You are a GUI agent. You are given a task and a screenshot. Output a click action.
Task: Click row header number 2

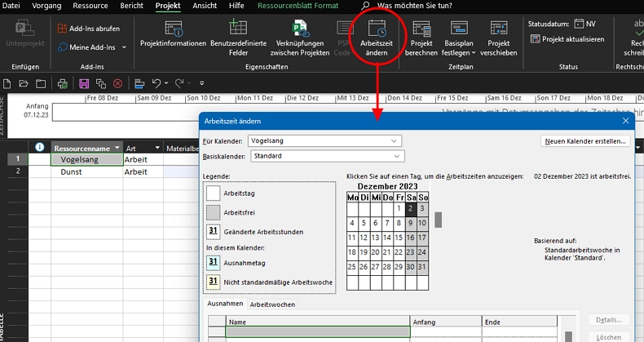click(x=18, y=171)
